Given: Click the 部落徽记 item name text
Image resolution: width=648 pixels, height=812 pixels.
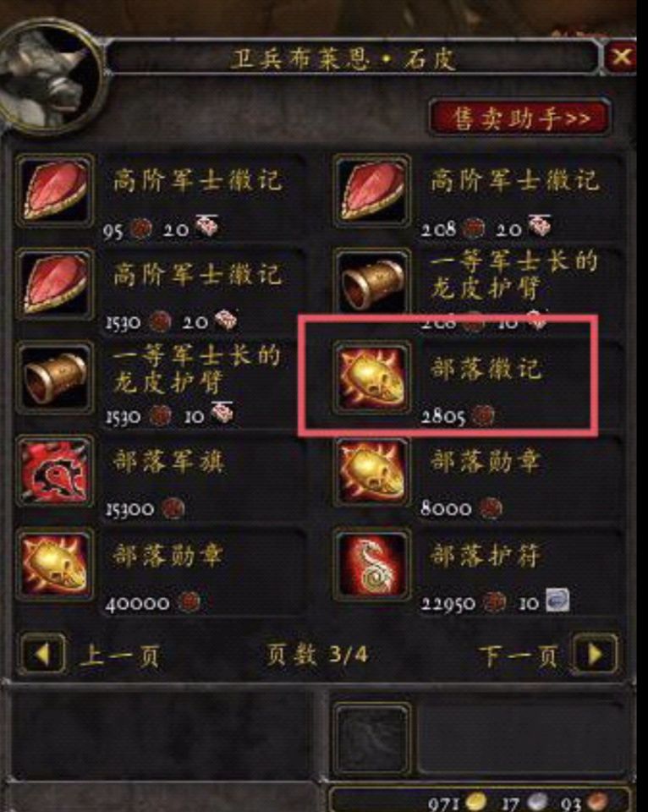Looking at the screenshot, I should (x=486, y=369).
